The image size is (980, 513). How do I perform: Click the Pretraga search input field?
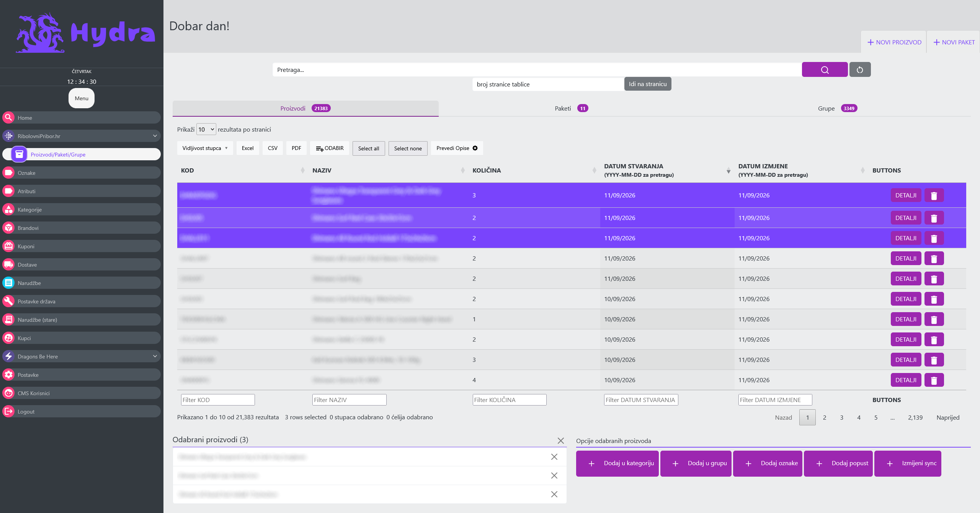click(537, 70)
